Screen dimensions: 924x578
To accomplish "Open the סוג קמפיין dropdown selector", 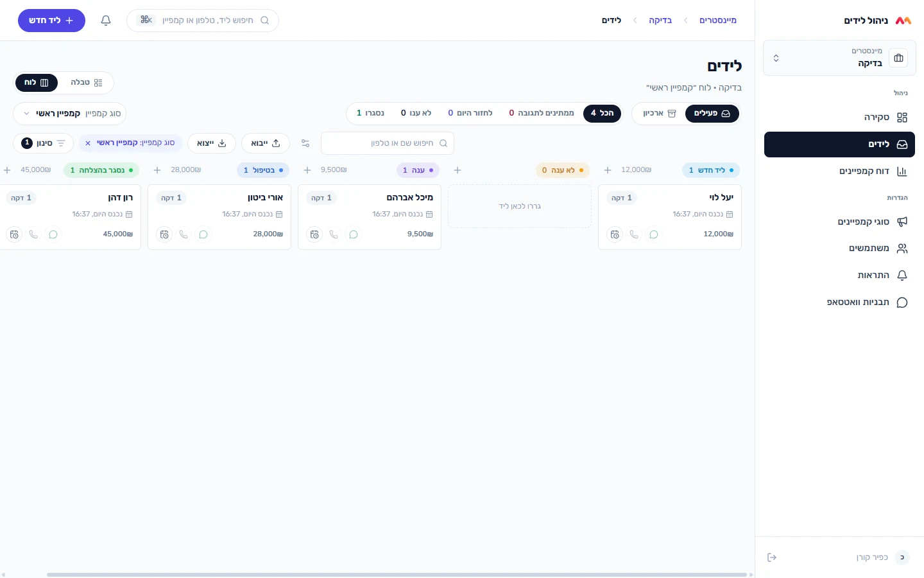I will [70, 114].
